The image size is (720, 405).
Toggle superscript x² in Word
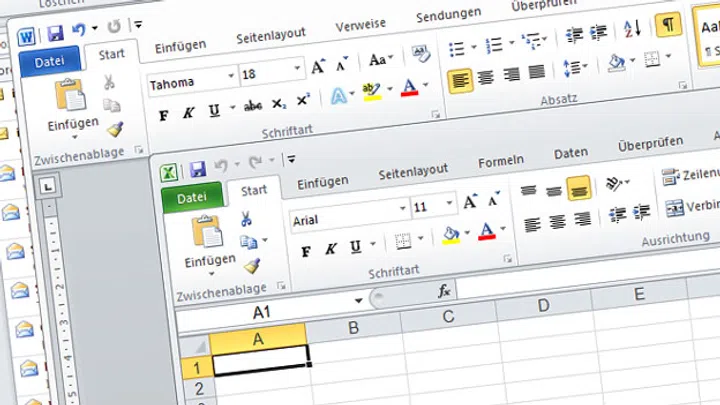click(303, 100)
